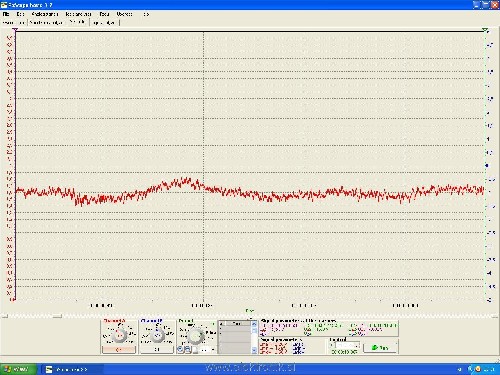500x375 pixels.
Task: Click the purple marker at graph top-left
Action: click(x=15, y=30)
